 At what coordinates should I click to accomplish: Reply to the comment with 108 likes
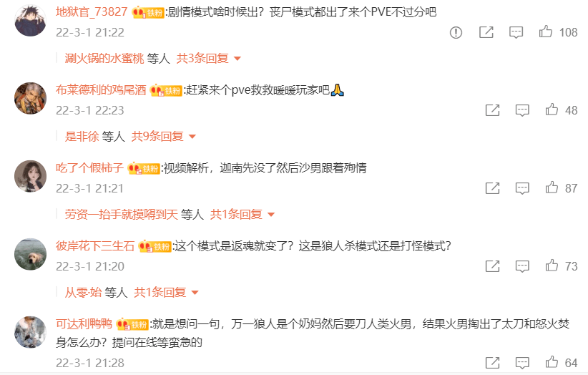click(x=516, y=33)
